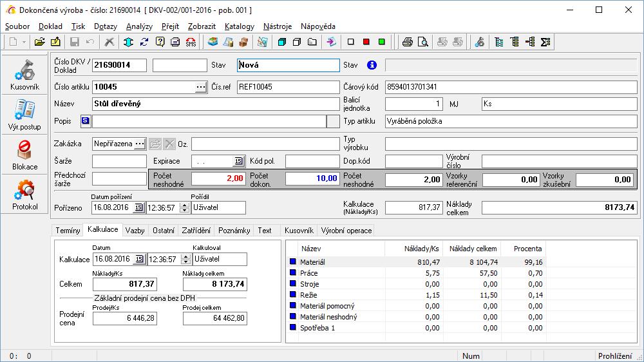Click the cyan double-arrow toolbar icon
Viewport: 644px width, 362px height.
pos(128,42)
